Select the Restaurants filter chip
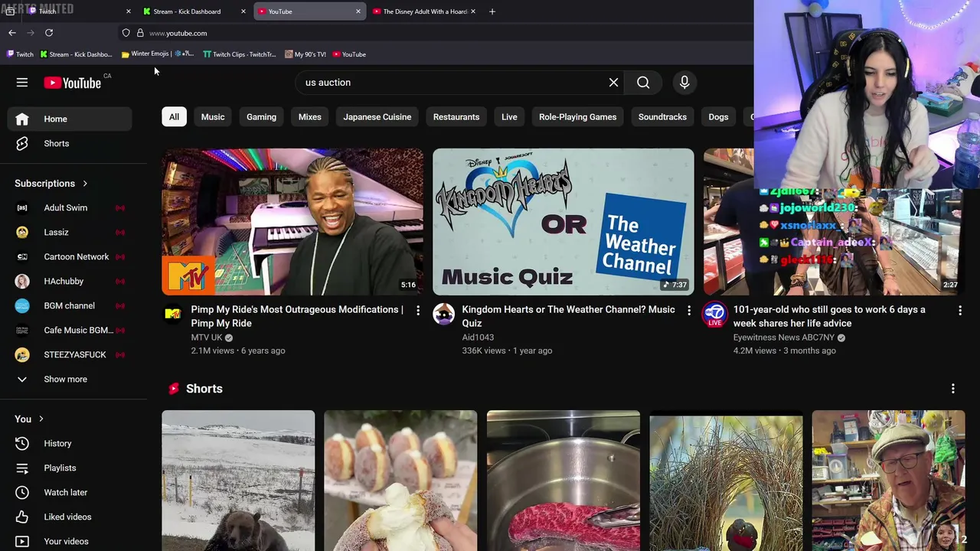 (x=456, y=117)
